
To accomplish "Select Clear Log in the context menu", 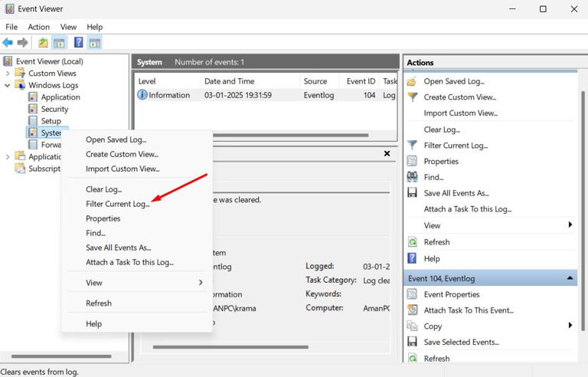I will (103, 189).
